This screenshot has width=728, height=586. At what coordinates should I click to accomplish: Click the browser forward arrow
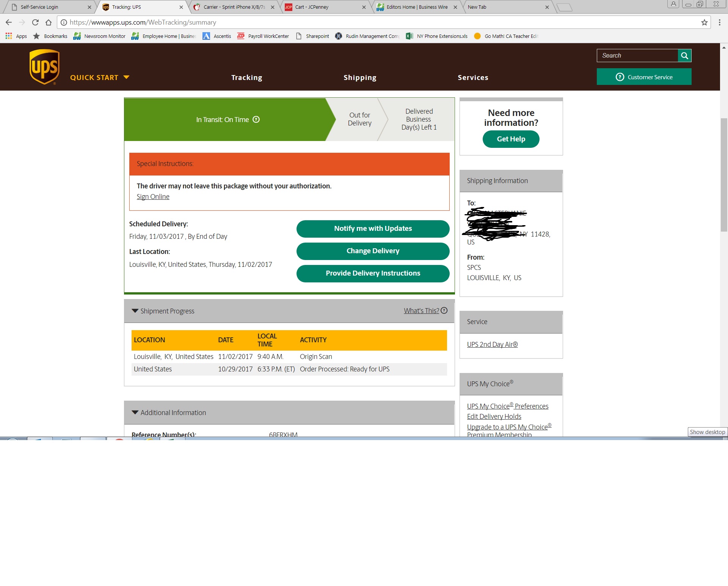point(22,22)
